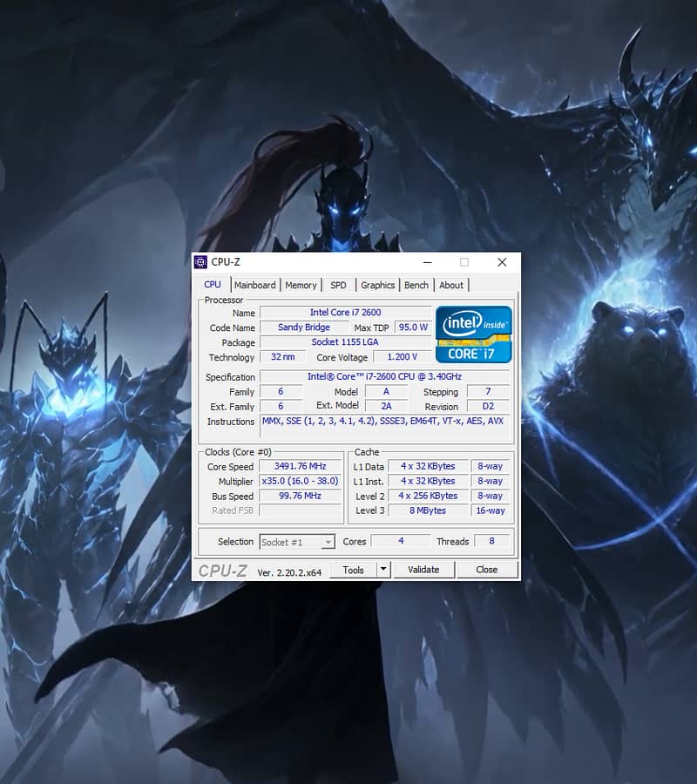
Task: Minimize the CPU-Z window
Action: [428, 262]
